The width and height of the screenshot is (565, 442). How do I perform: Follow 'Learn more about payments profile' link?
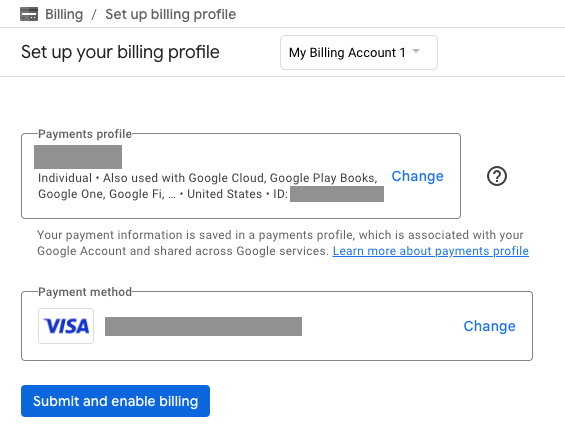(x=431, y=251)
